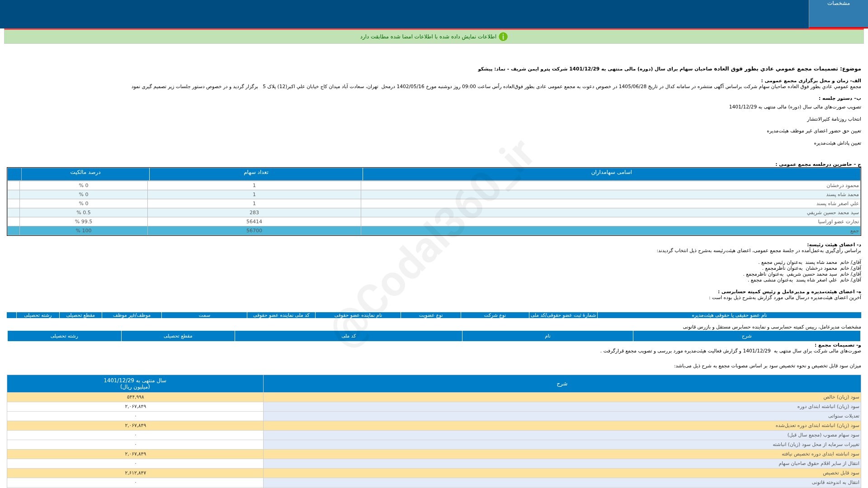The image size is (868, 488).
Task: Click the شرح header of profit table
Action: [562, 384]
